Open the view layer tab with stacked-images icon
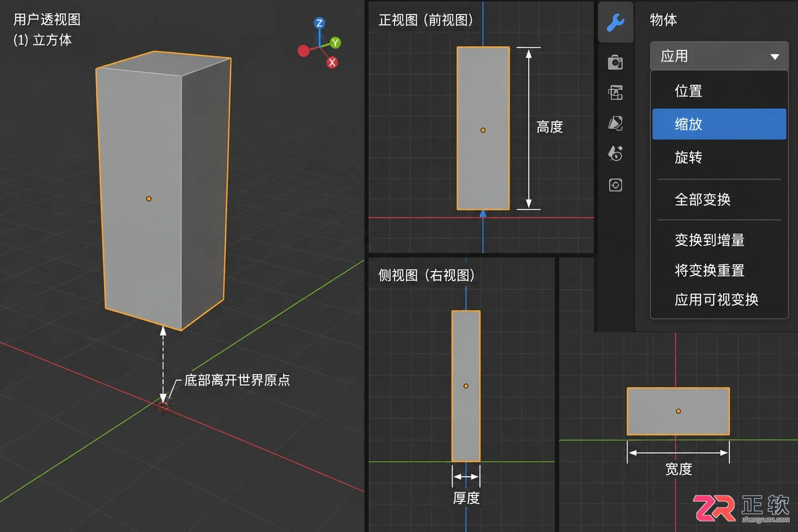Viewport: 798px width, 532px height. 616,123
